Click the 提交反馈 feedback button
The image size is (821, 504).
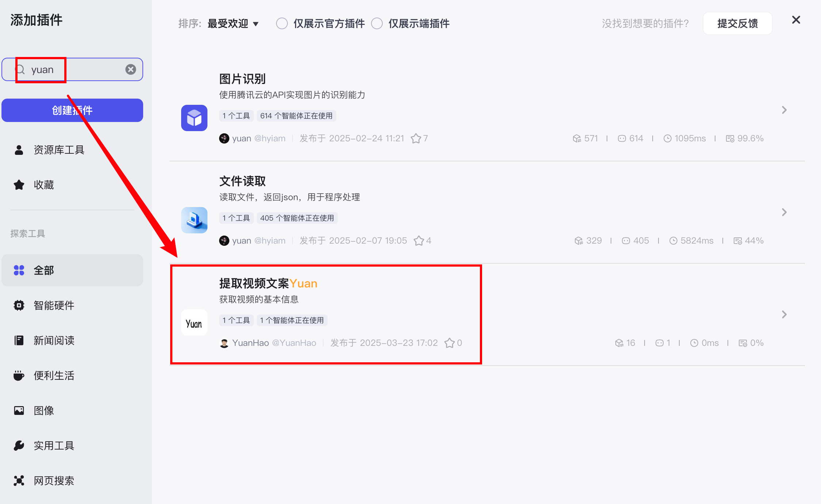coord(737,23)
